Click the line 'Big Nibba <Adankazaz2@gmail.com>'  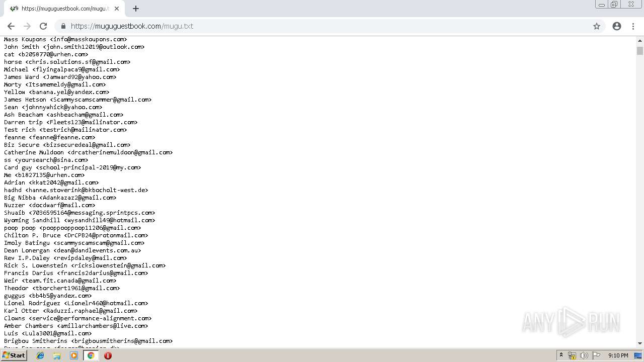[x=60, y=198]
